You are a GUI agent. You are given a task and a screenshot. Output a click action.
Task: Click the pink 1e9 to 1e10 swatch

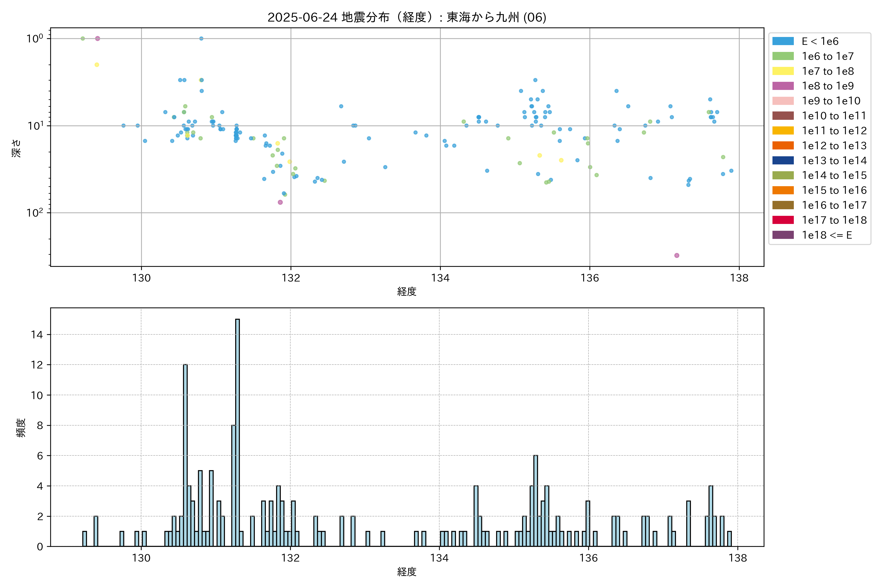[783, 101]
